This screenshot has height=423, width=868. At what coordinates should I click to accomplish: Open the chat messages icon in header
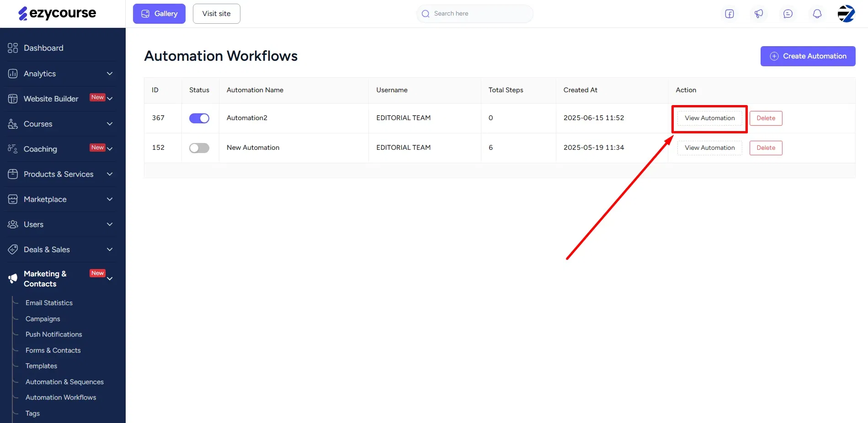point(788,14)
